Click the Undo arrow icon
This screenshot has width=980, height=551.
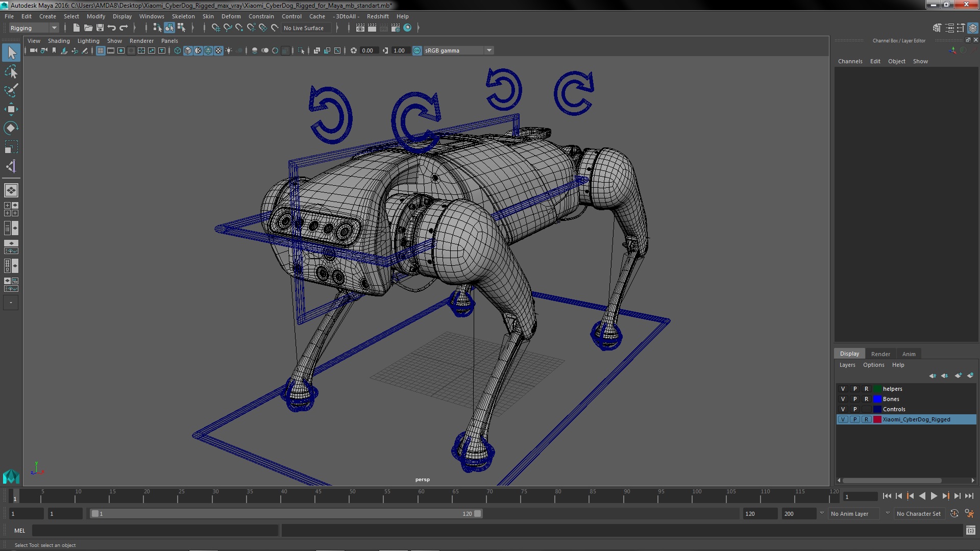[111, 28]
